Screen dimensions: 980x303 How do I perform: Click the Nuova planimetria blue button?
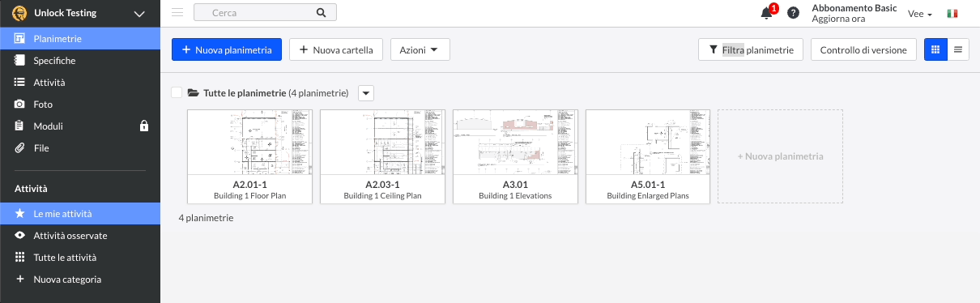pyautogui.click(x=227, y=49)
